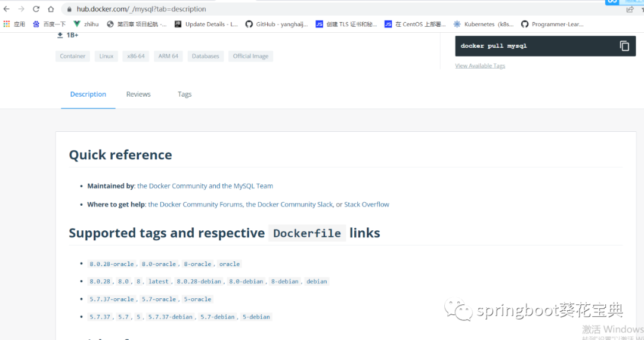Click the docker pull mysql command text
The width and height of the screenshot is (644, 340).
pos(494,46)
